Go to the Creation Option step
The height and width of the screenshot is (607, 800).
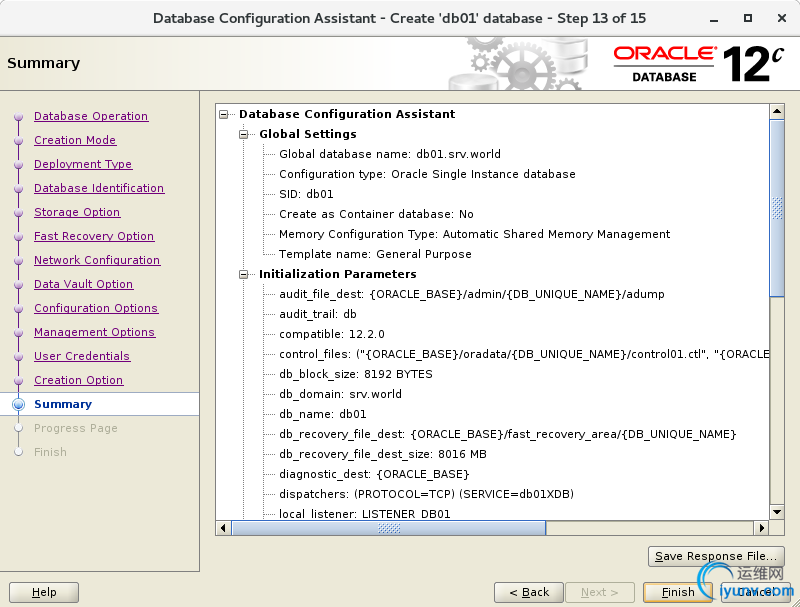[x=79, y=380]
